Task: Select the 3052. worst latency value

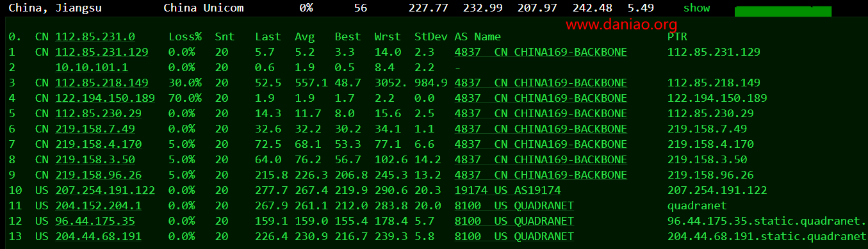Action: pos(391,83)
